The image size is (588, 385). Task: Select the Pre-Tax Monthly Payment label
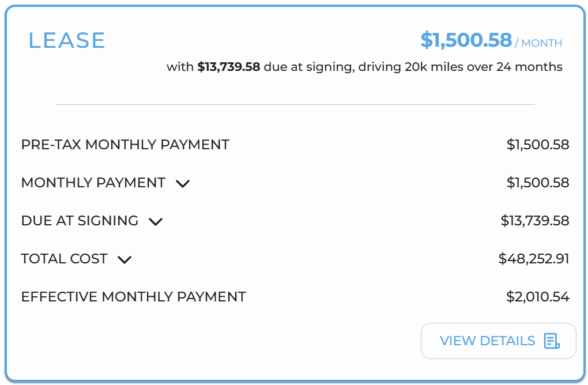125,145
